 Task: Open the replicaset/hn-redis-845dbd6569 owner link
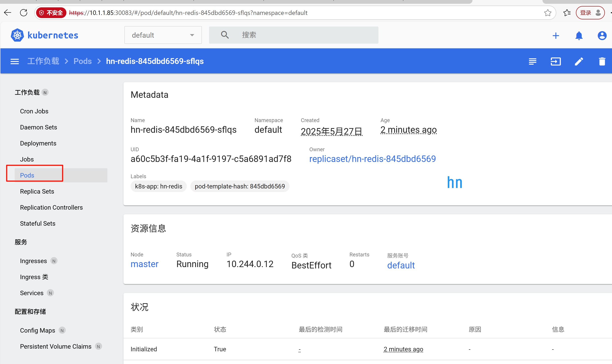pos(372,159)
